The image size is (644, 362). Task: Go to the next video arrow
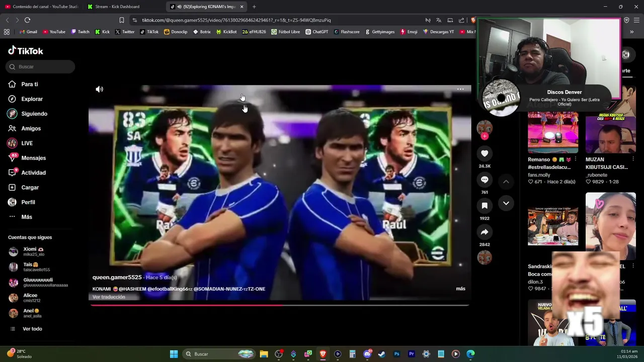(x=506, y=203)
